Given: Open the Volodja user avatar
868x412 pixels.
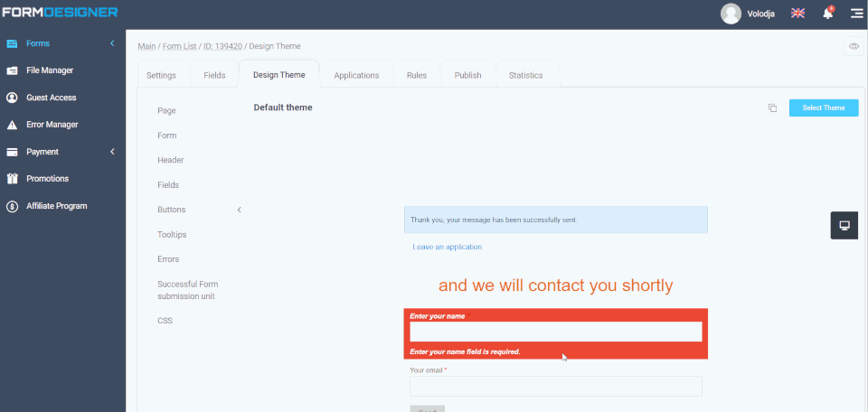Looking at the screenshot, I should pos(731,14).
